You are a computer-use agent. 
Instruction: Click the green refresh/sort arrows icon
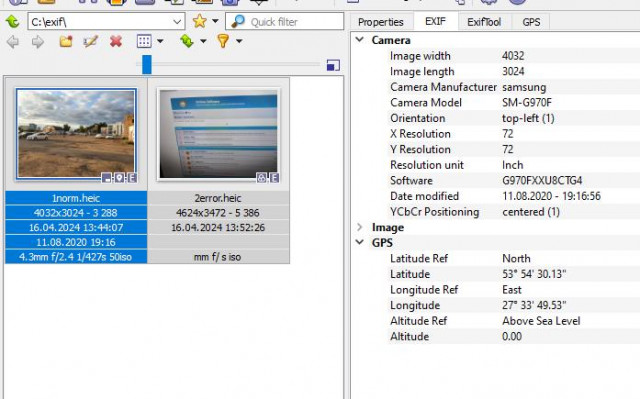click(x=187, y=41)
